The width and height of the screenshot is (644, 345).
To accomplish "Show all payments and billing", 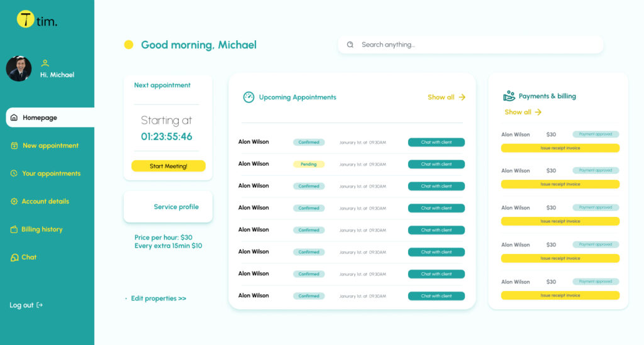I will coord(523,112).
